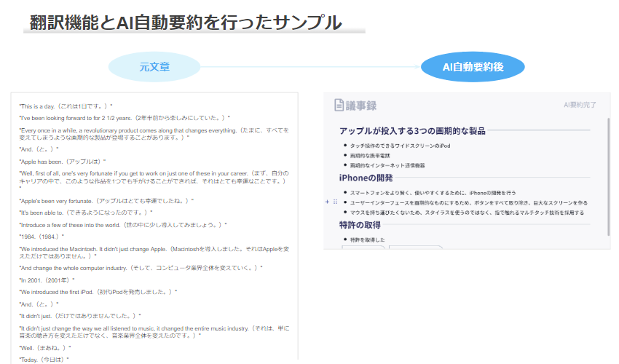Click the 画期的なインターネット通信機器 bullet
Viewport: 619px width, 364px height.
point(387,165)
